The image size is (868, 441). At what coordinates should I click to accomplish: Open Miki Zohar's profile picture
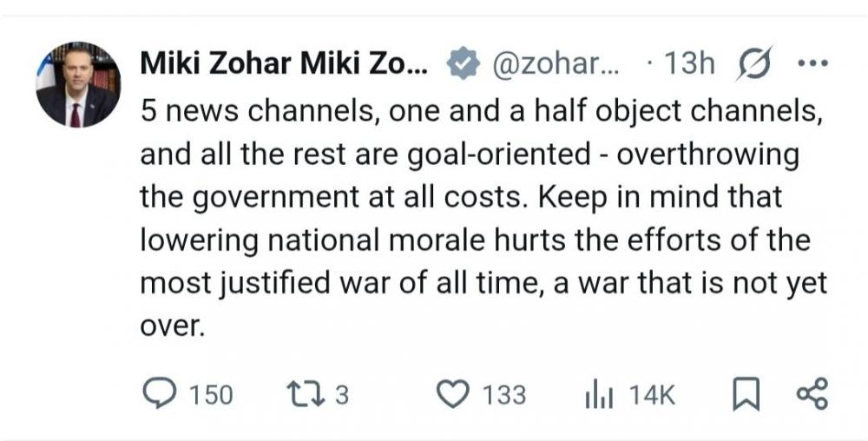[78, 85]
